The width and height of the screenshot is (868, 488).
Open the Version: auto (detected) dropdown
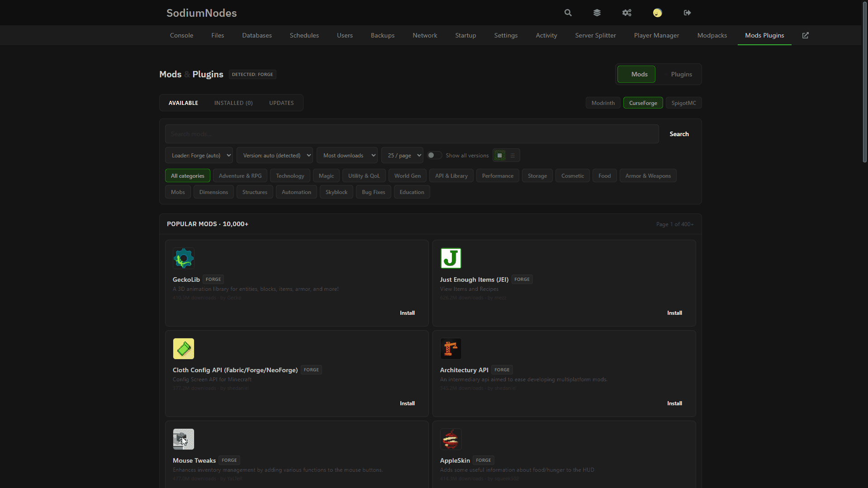(x=275, y=156)
